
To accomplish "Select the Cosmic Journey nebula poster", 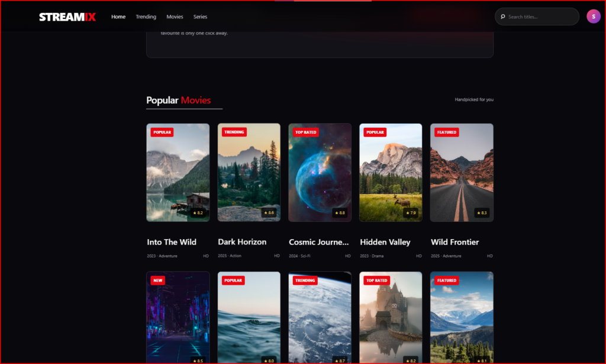I will (x=320, y=172).
